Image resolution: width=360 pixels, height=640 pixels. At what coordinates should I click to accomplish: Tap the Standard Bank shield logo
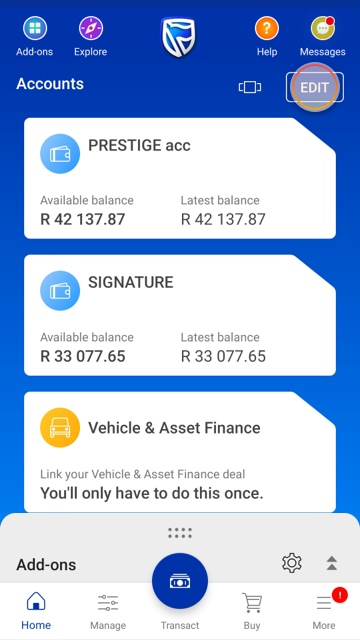178,37
